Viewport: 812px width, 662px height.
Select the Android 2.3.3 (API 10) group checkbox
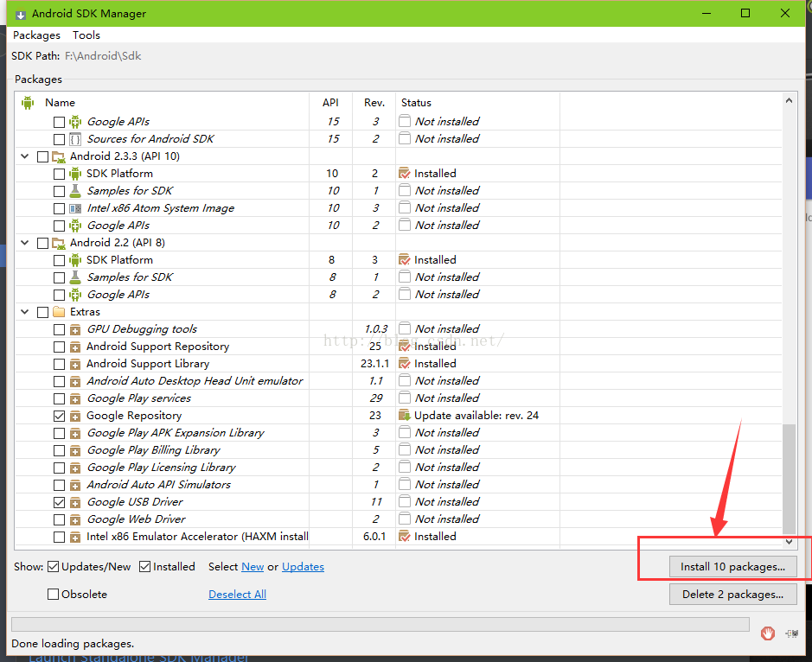42,156
